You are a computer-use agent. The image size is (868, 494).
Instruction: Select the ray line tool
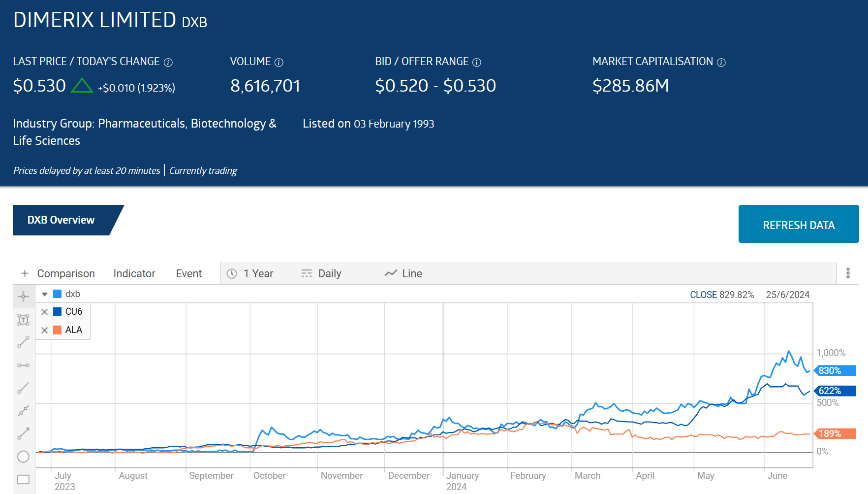pos(23,388)
